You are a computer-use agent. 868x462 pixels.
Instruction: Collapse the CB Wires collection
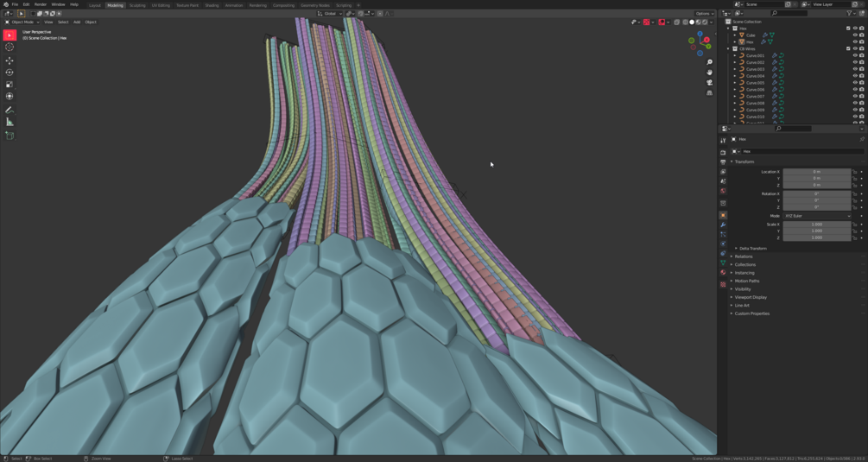click(728, 48)
